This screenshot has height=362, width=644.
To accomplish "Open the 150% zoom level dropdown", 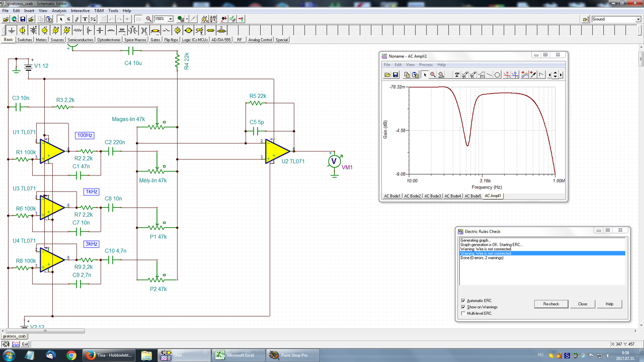I will pyautogui.click(x=171, y=19).
